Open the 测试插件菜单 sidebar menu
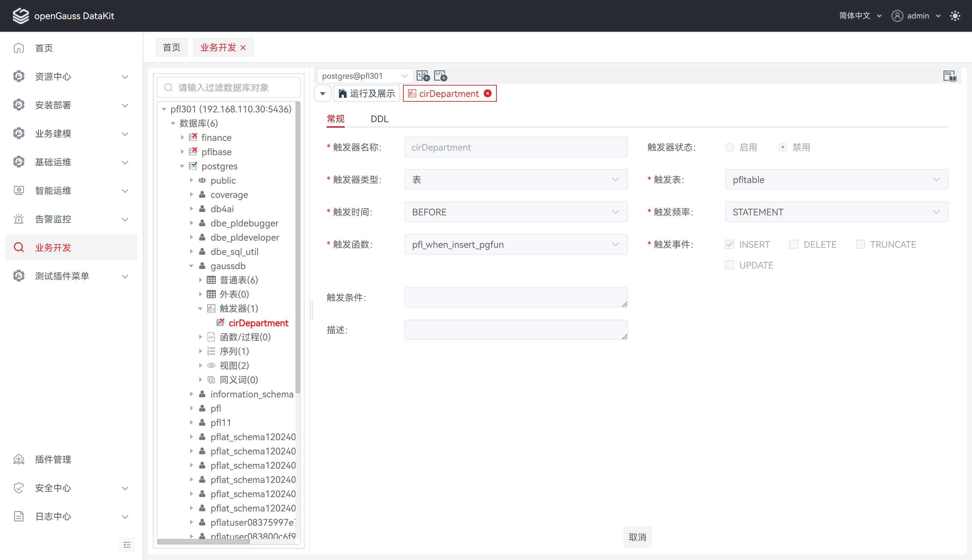The width and height of the screenshot is (972, 560). coord(71,276)
